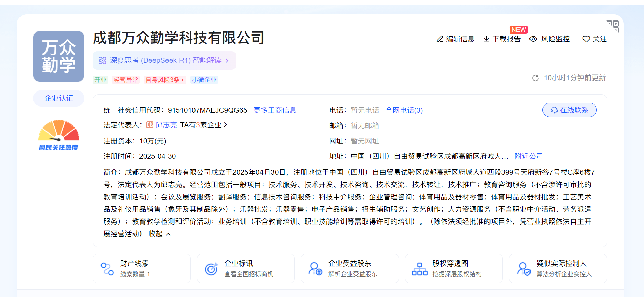644x297 pixels.
Task: Click the 财产线索 asset clue card icon
Action: pyautogui.click(x=107, y=269)
